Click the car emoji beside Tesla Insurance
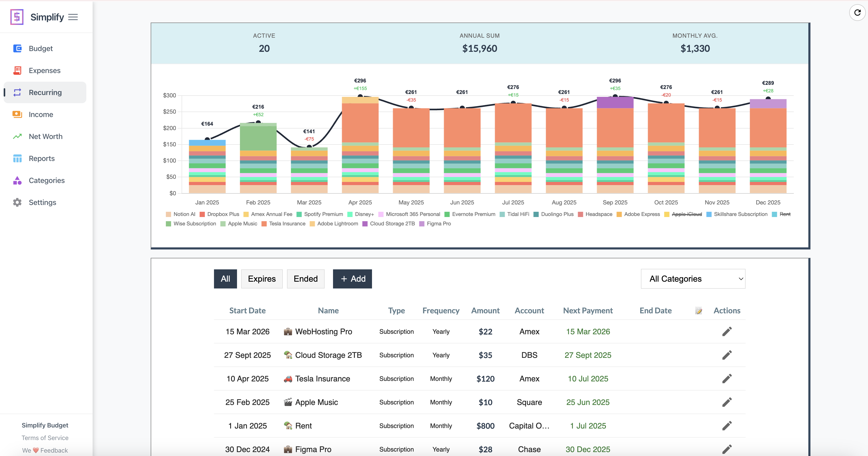Image resolution: width=868 pixels, height=456 pixels. [x=288, y=379]
